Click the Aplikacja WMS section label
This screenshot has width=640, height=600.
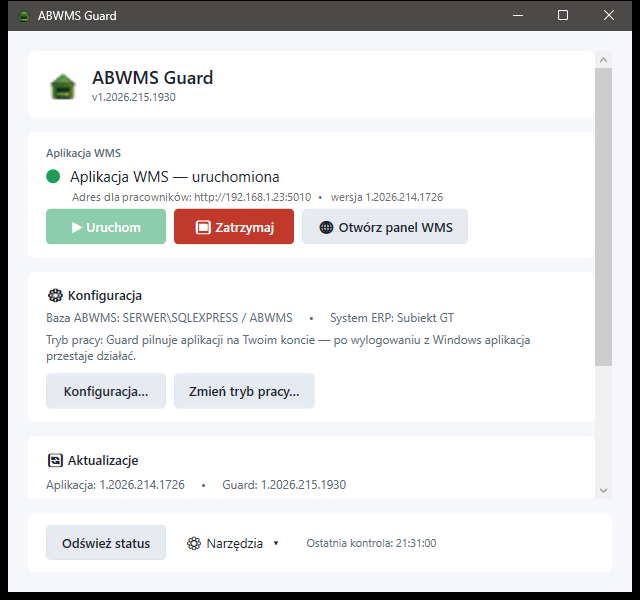pos(84,153)
